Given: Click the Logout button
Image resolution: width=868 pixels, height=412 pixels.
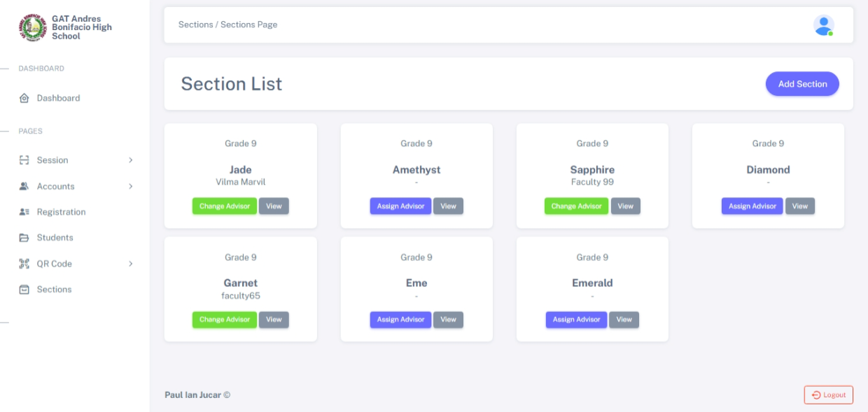Looking at the screenshot, I should (x=829, y=395).
